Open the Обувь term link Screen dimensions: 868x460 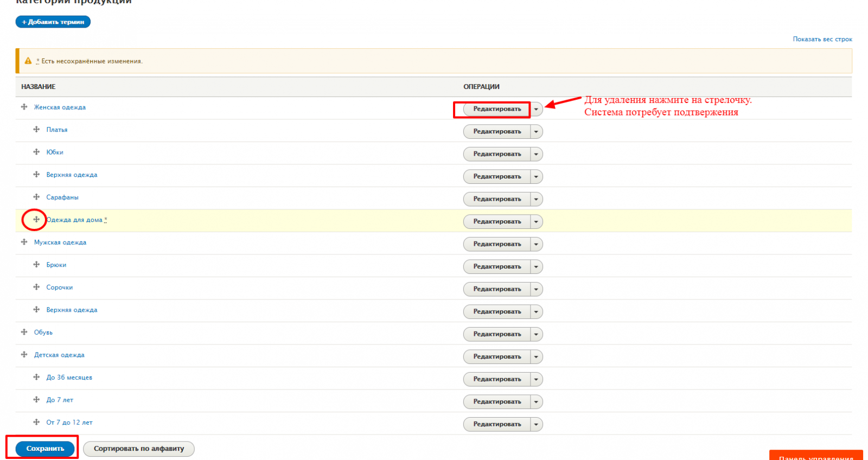click(43, 333)
